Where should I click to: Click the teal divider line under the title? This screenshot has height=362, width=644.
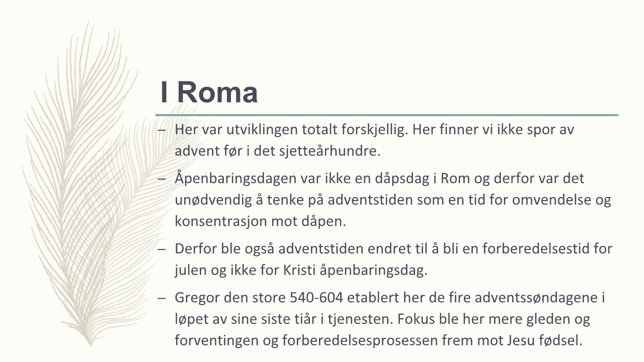click(386, 115)
